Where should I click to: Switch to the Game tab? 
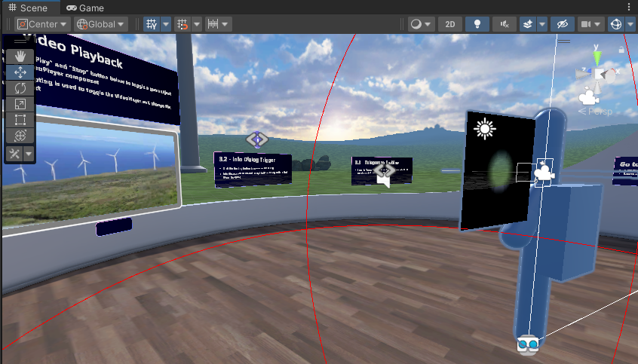tap(85, 8)
